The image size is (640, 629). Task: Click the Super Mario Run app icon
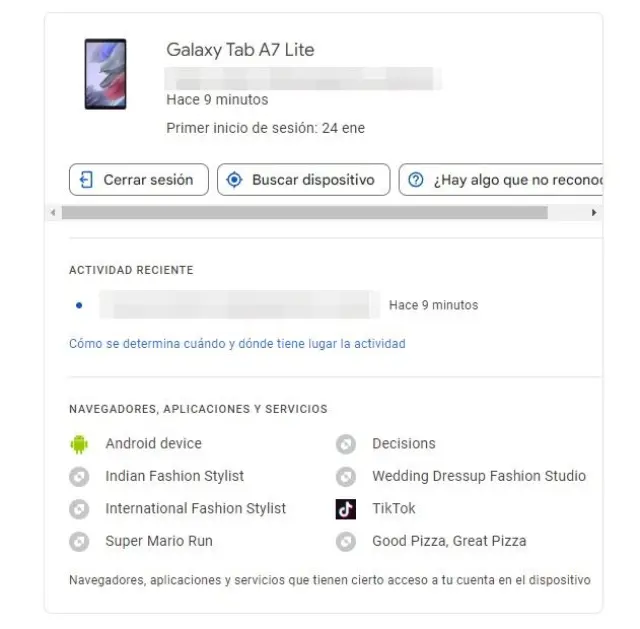point(79,542)
